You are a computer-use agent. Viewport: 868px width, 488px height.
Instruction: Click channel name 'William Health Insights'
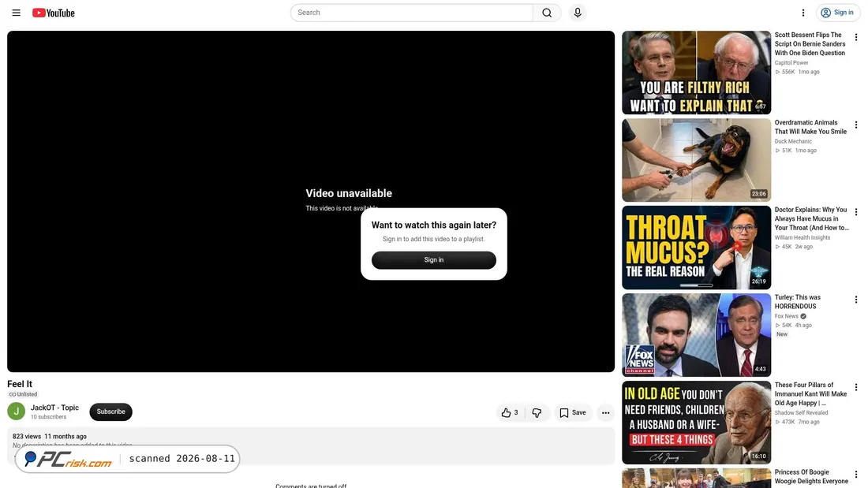[803, 238]
